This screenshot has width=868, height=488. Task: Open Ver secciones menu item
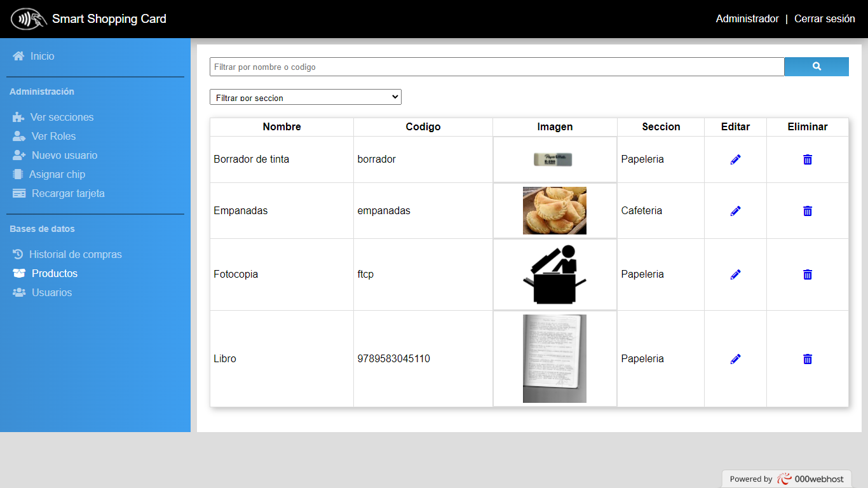[x=62, y=118]
